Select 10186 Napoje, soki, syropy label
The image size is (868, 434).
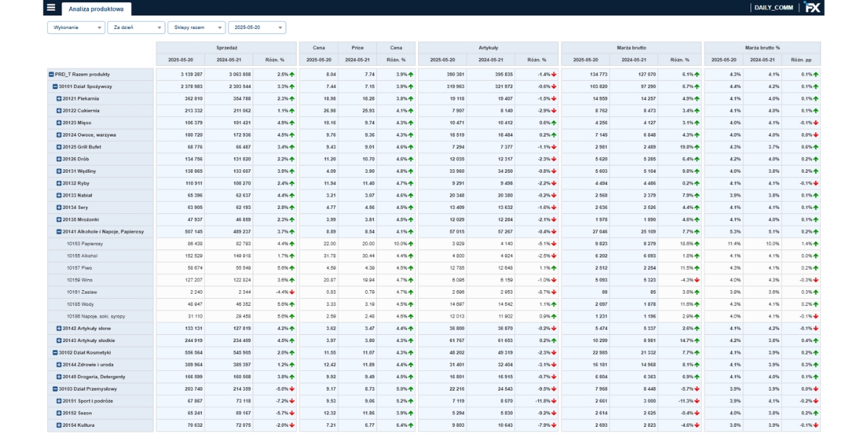coord(95,316)
